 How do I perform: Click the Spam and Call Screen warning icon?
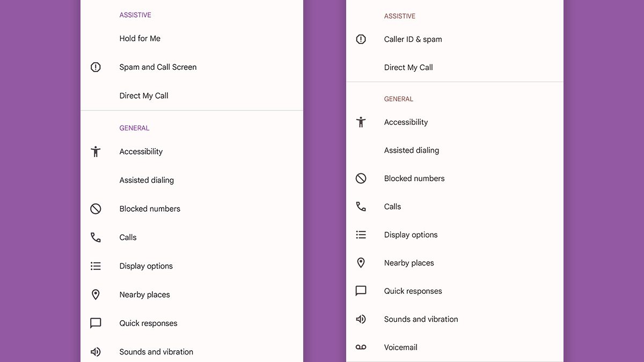tap(96, 67)
